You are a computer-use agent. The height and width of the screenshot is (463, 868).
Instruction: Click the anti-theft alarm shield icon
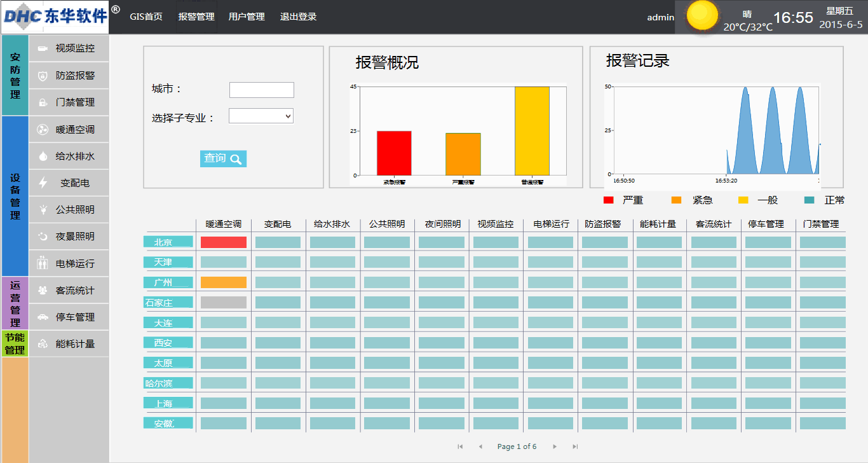[43, 76]
